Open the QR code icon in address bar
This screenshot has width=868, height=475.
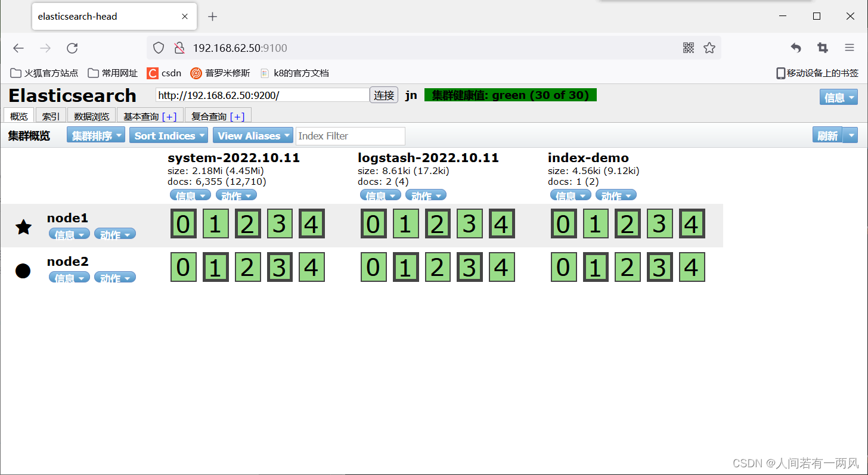point(689,48)
